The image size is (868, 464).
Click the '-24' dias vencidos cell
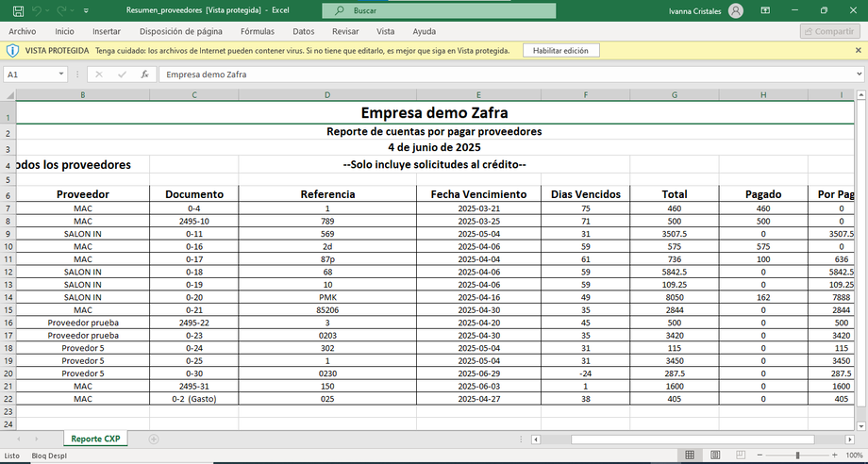click(x=586, y=373)
